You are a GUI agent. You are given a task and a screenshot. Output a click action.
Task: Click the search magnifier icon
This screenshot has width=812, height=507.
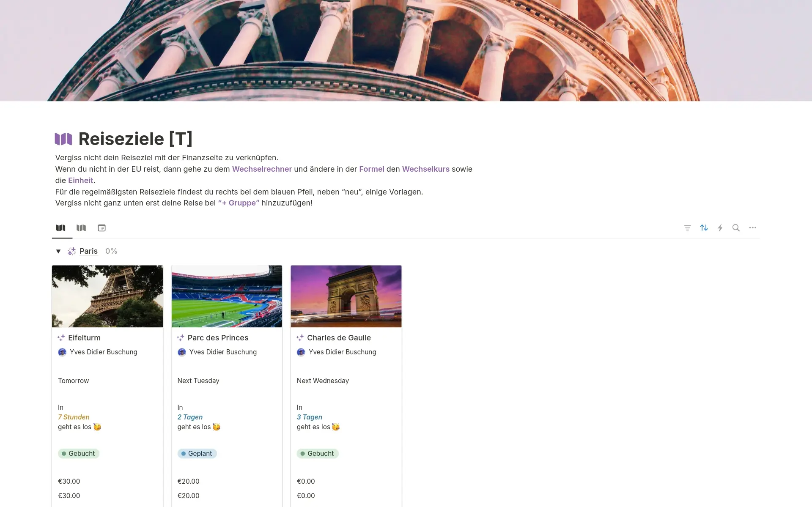coord(736,228)
